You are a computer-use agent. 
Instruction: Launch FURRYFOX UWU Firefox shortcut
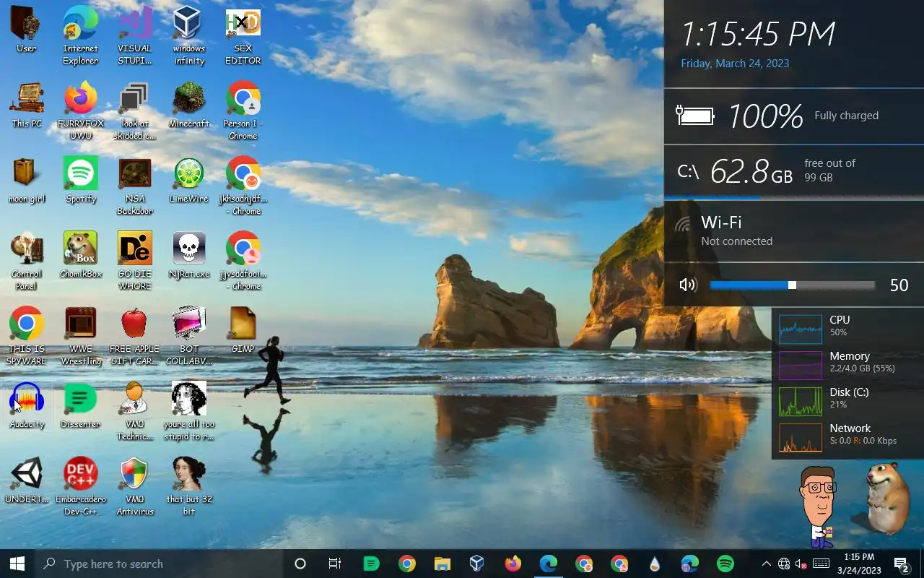tap(81, 110)
